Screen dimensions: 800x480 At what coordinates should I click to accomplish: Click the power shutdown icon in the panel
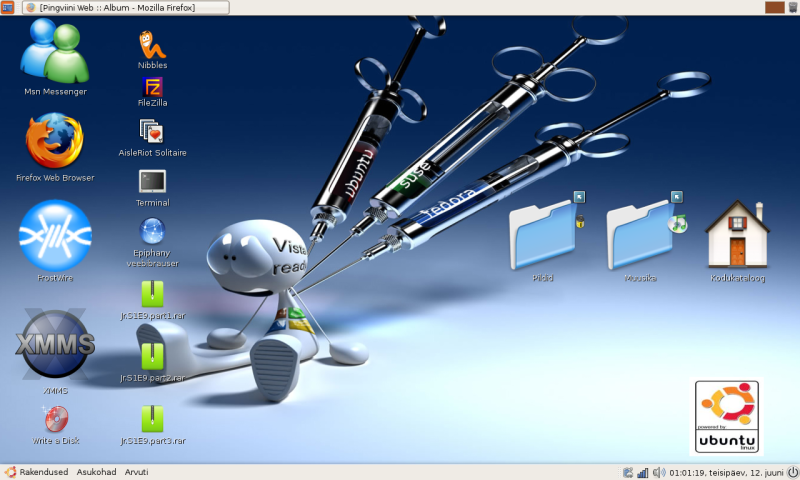point(792,472)
